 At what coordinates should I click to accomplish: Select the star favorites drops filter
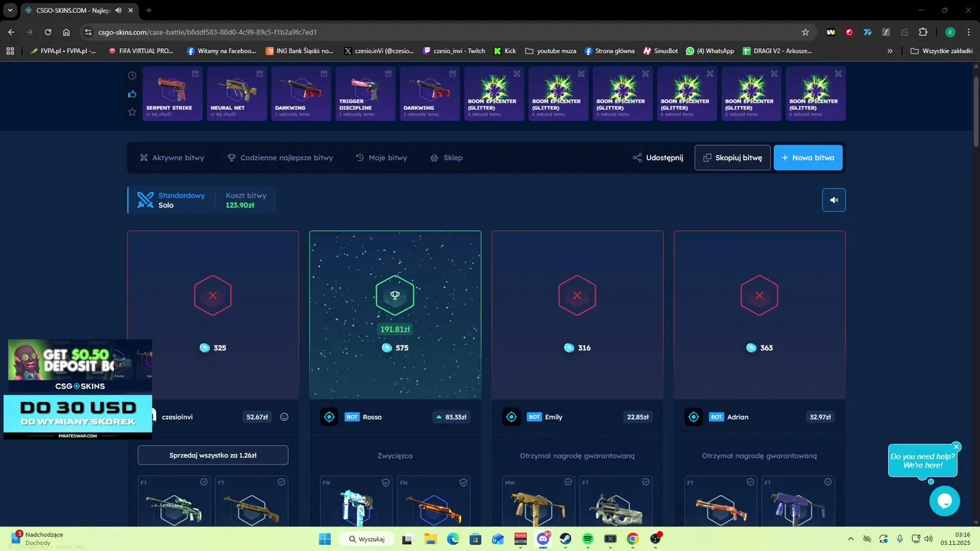click(132, 112)
